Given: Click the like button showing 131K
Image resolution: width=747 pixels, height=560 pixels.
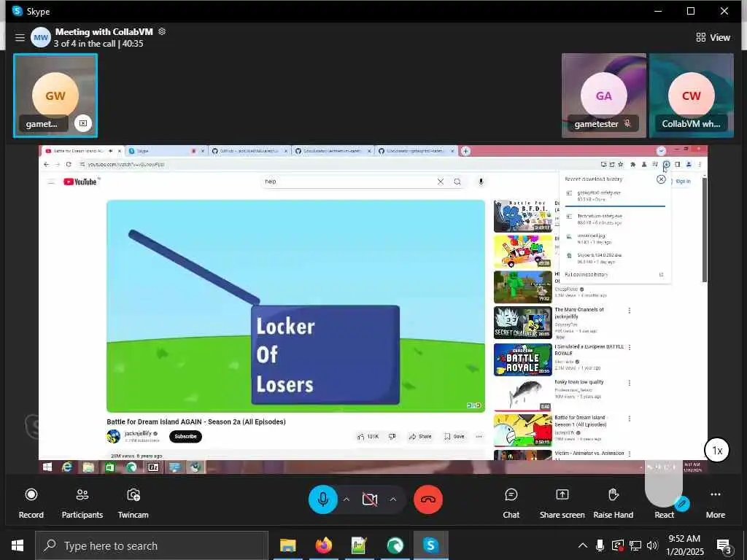Looking at the screenshot, I should coord(368,436).
